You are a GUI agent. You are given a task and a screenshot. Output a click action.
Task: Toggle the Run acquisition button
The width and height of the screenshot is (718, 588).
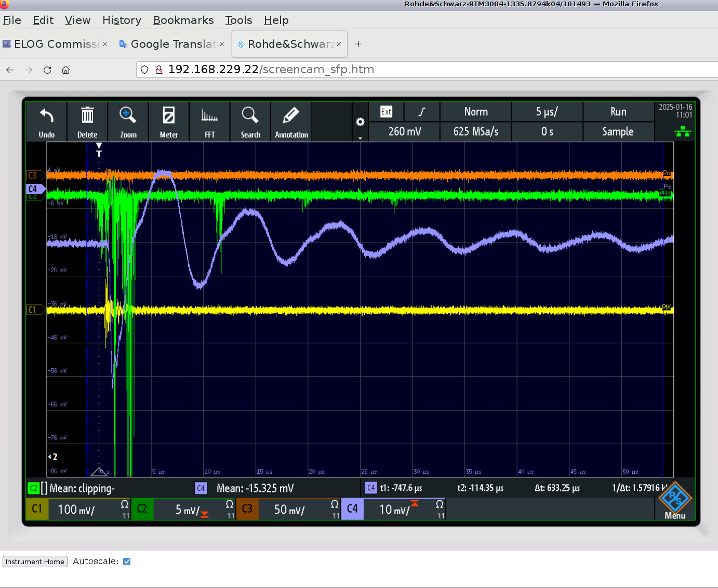pyautogui.click(x=618, y=112)
